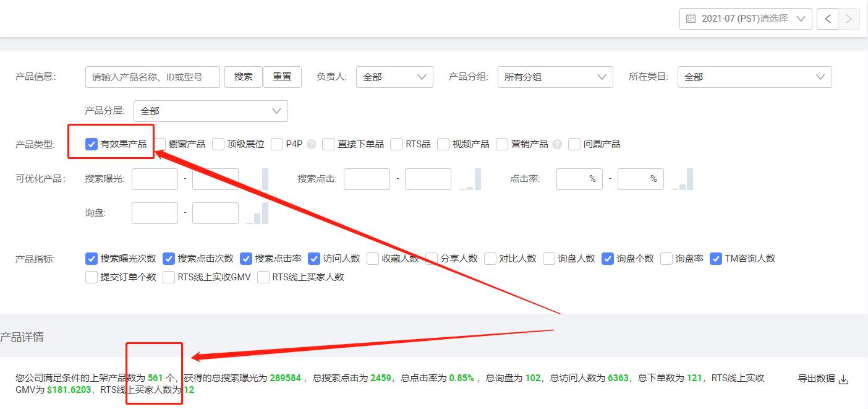Check the 顶级展位 checkbox
The height and width of the screenshot is (409, 868).
[x=218, y=144]
